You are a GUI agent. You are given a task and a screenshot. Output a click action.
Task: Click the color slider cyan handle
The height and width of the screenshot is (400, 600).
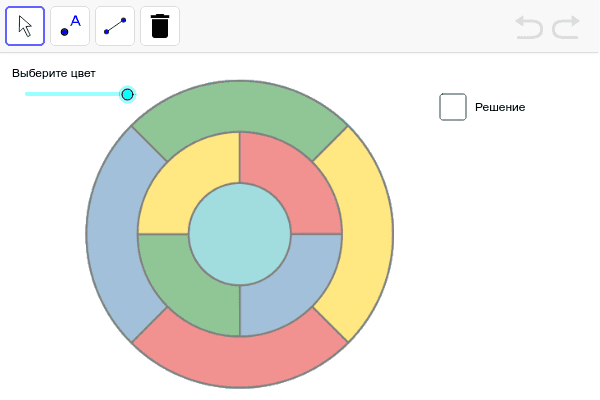[x=127, y=94]
